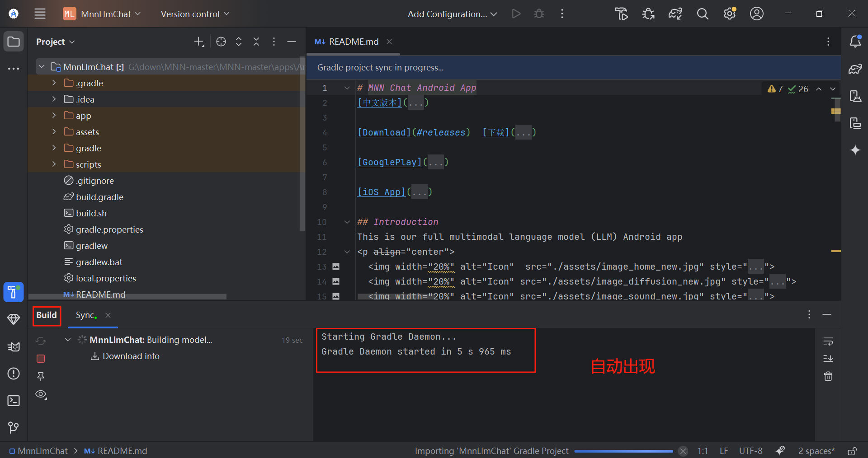Toggle the eye view options in Build panel
Image resolution: width=868 pixels, height=458 pixels.
pos(41,395)
